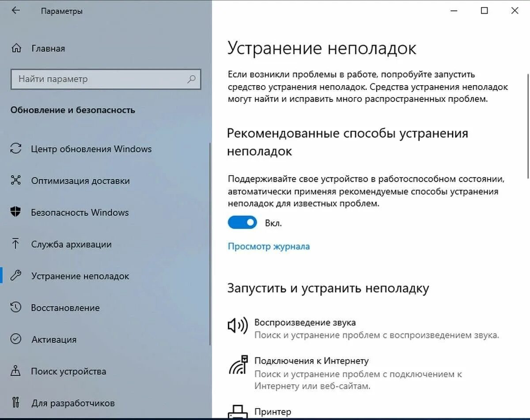The image size is (530, 420).
Task: Click the Поиск устройства locator icon
Action: click(x=16, y=371)
